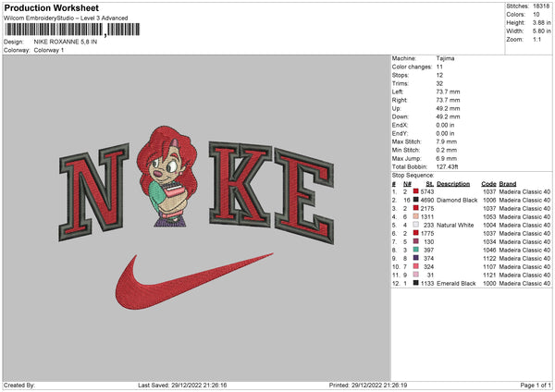This screenshot has height=392, width=555.
Task: Click the Description column header
Action: coord(453,184)
